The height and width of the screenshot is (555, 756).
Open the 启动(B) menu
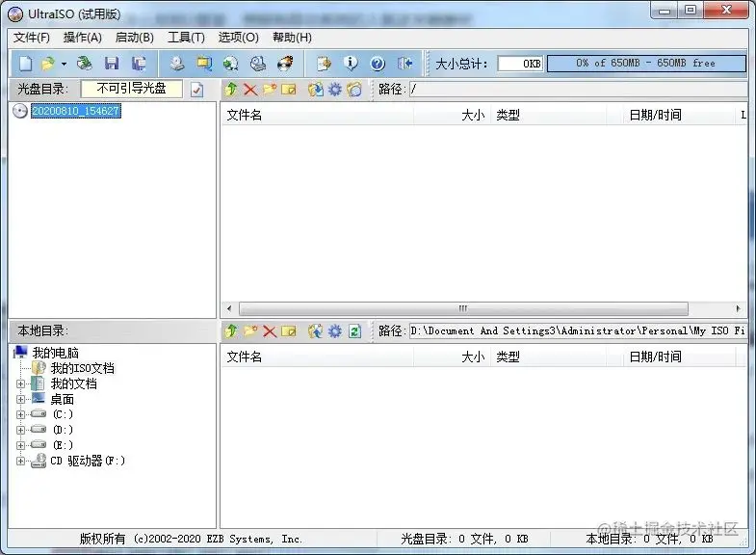(135, 38)
